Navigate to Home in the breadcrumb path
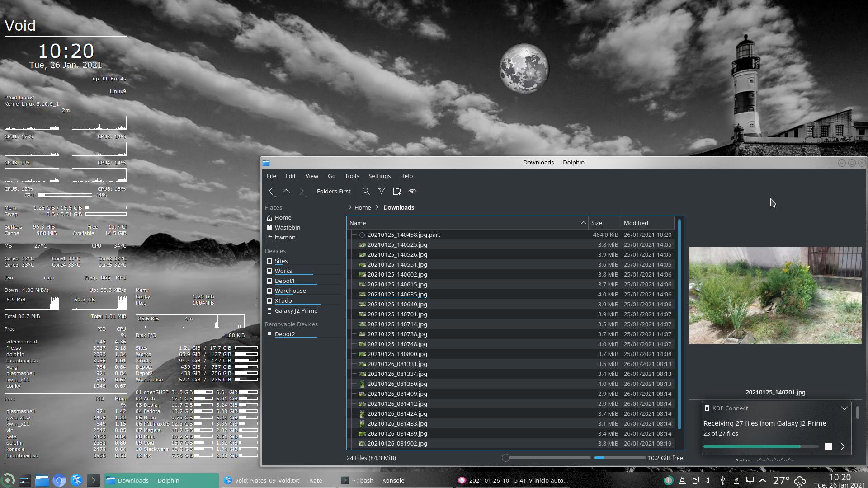Screen dimensions: 868x488 [363, 207]
